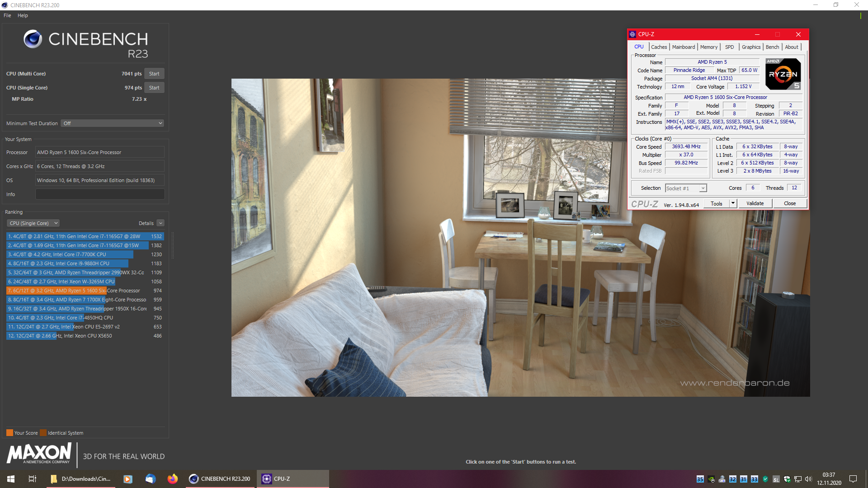Click the rendered room image preview
This screenshot has width=868, height=488.
[x=520, y=238]
